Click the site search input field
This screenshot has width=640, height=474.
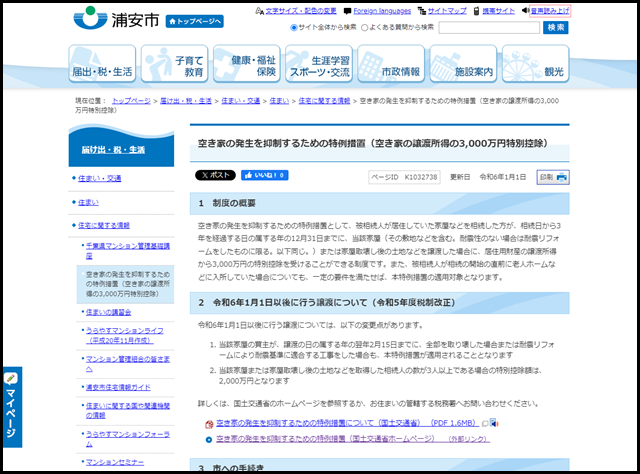489,27
